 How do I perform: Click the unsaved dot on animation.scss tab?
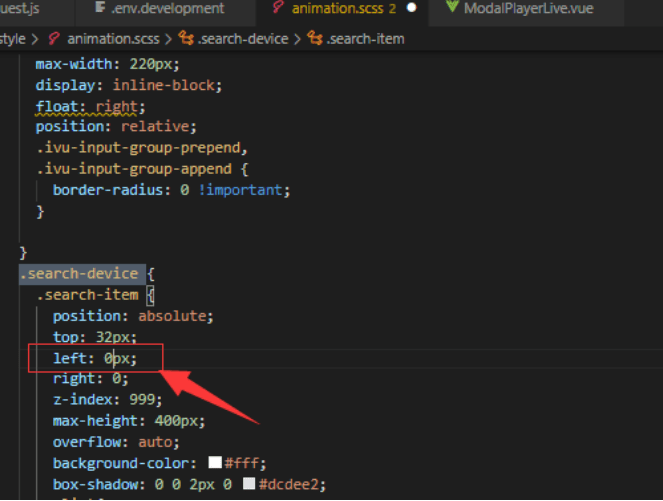pos(411,9)
